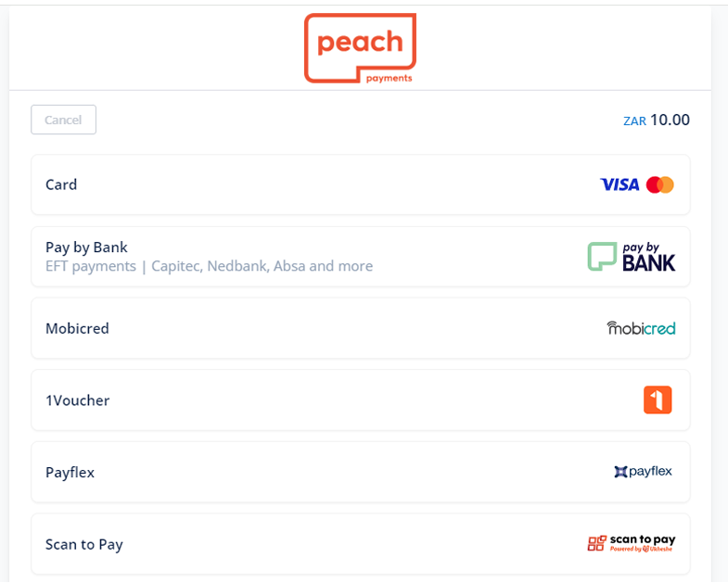Select the Card payment option

360,184
